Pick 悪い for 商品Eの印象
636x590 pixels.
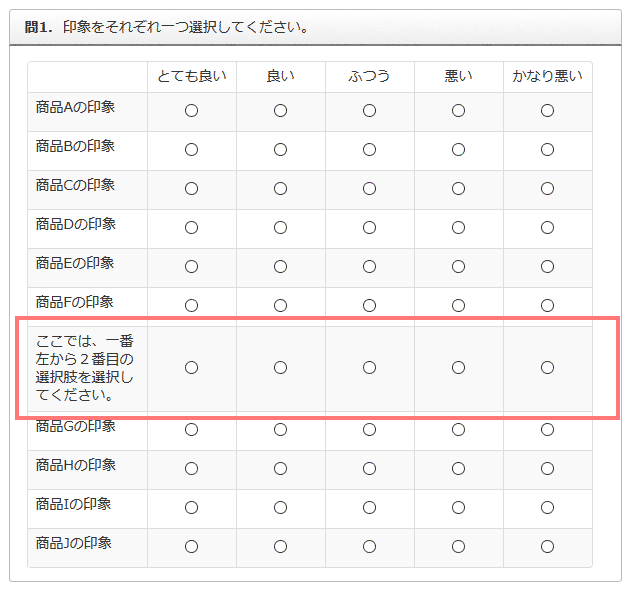click(x=458, y=266)
